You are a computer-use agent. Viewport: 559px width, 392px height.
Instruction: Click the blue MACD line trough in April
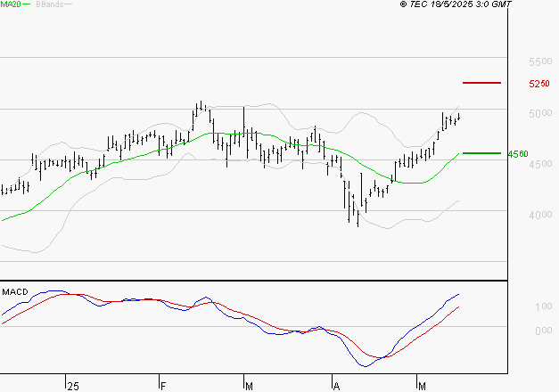(x=366, y=365)
